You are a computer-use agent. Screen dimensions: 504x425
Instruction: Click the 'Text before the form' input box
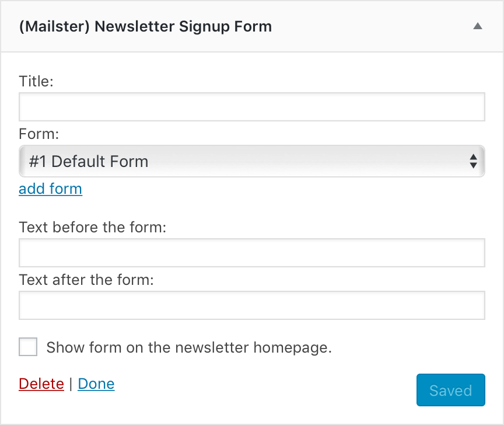click(252, 252)
